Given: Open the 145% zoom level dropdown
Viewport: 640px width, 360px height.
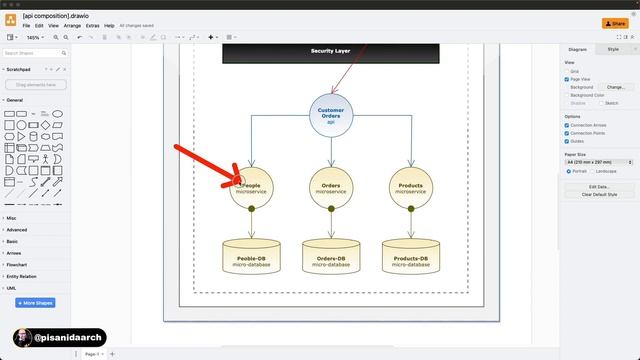Looking at the screenshot, I should pos(35,38).
